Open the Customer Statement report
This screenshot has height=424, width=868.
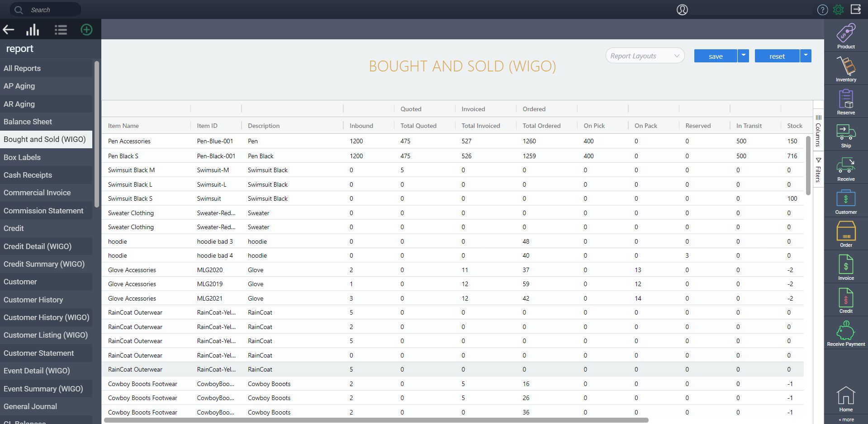tap(46, 353)
